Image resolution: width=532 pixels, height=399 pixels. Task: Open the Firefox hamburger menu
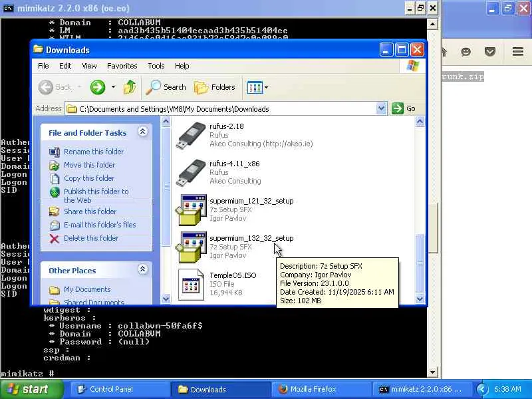(517, 52)
